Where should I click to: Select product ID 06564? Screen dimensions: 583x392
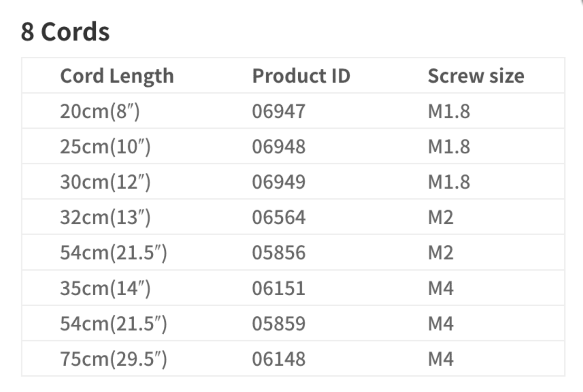(x=278, y=218)
